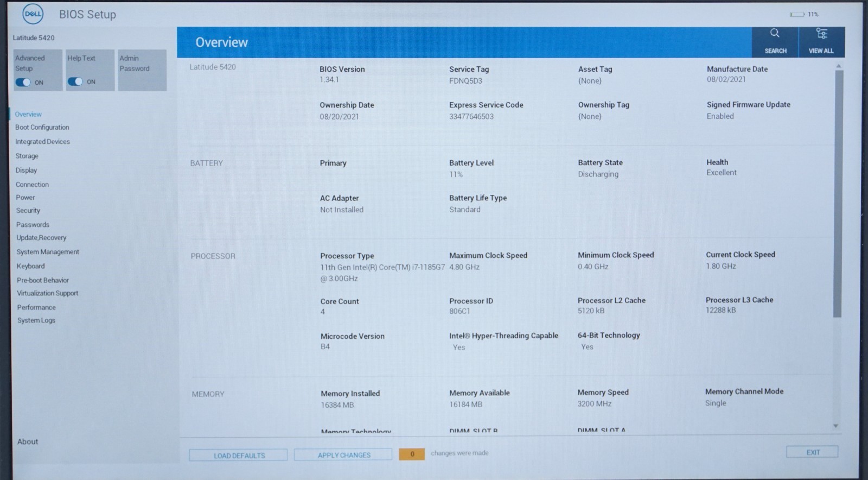The width and height of the screenshot is (868, 480).
Task: Open the Connection section
Action: pyautogui.click(x=33, y=185)
